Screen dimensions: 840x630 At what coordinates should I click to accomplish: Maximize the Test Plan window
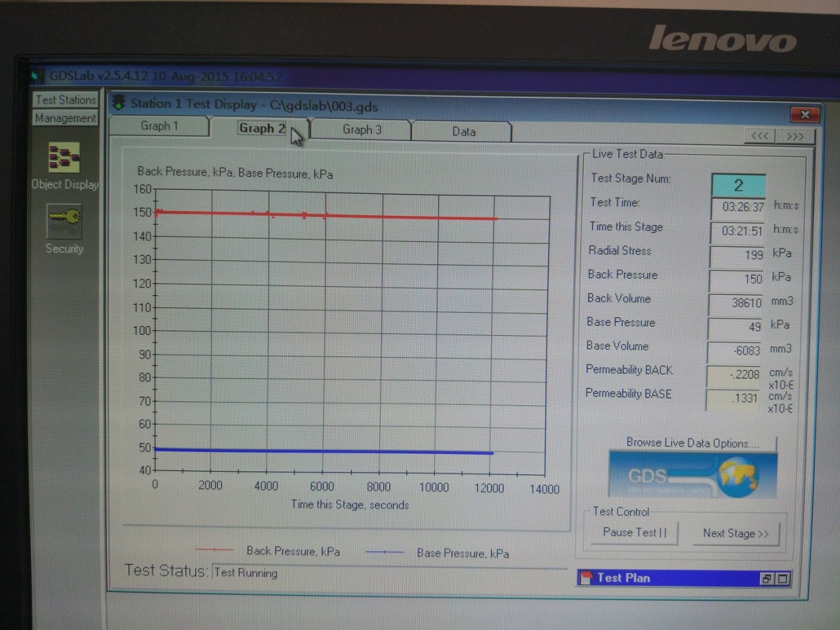click(x=782, y=579)
